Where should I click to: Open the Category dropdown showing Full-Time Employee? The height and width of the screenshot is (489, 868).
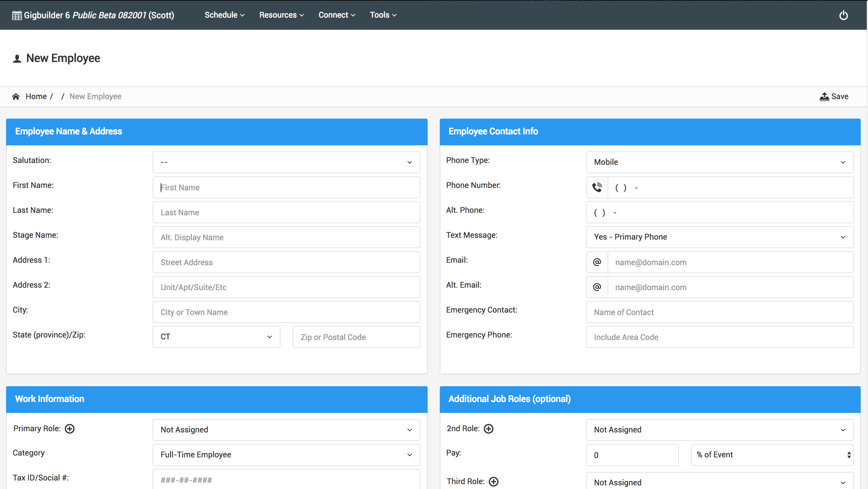tap(286, 455)
